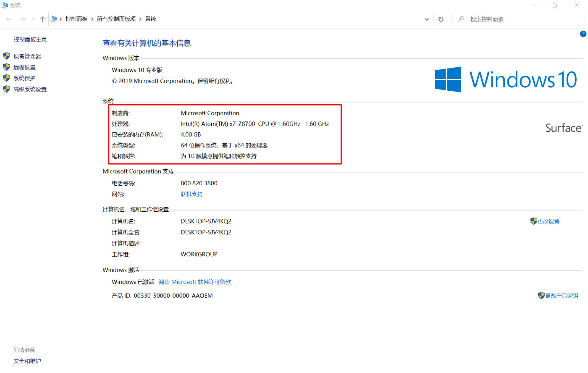Image resolution: width=588 pixels, height=373 pixels.
Task: Click the back navigation arrow
Action: click(9, 19)
